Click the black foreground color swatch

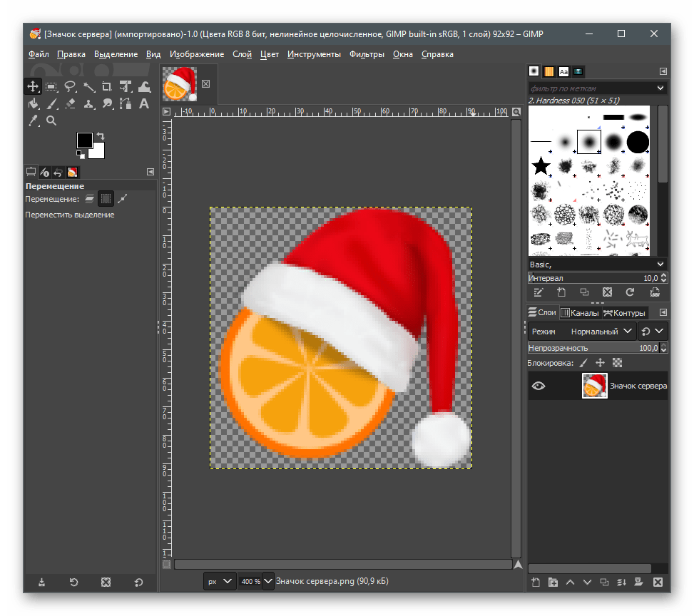point(85,140)
